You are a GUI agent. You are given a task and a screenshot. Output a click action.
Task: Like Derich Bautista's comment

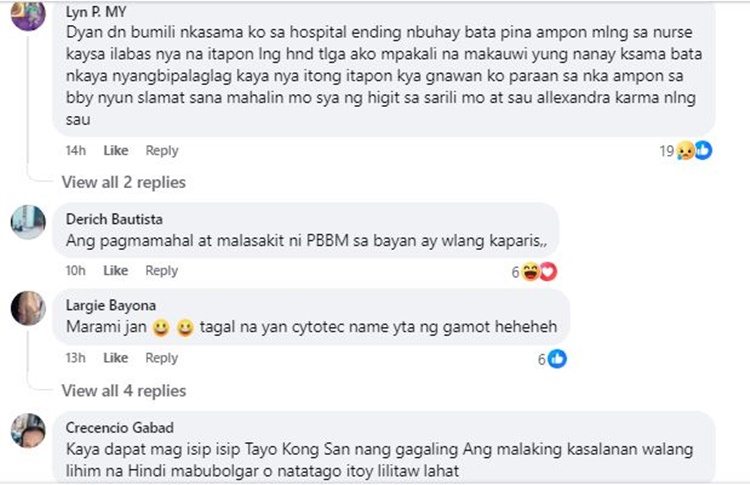116,271
